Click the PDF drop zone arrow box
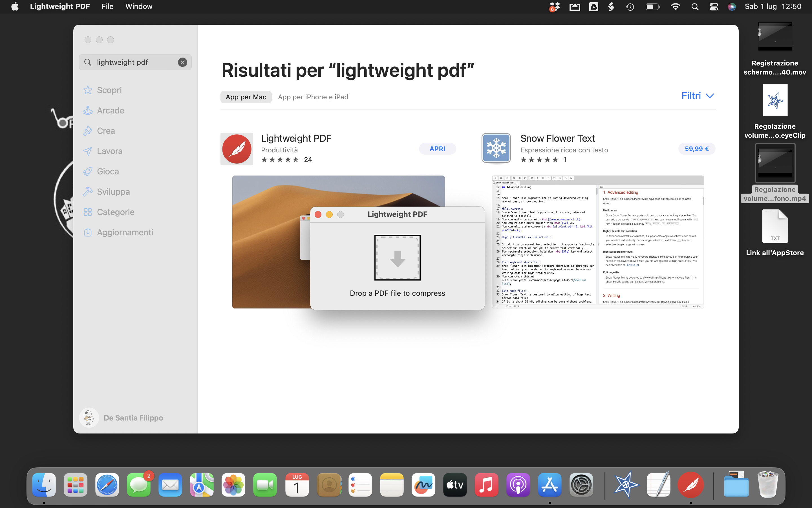The image size is (812, 508). [398, 258]
